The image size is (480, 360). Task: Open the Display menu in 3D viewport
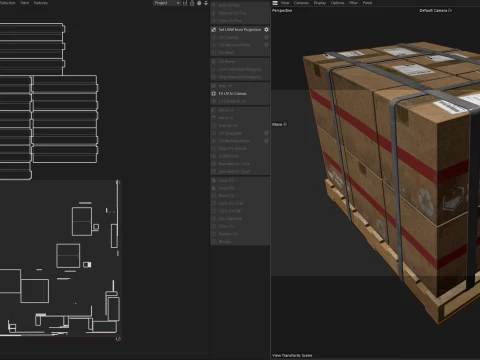(320, 3)
